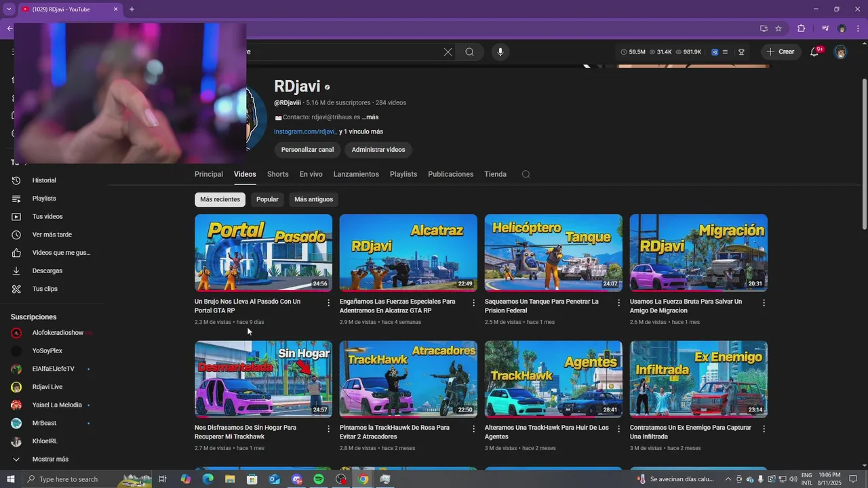Screen dimensions: 868x488
Task: Open Chrome extensions puzzle icon
Action: (x=801, y=28)
